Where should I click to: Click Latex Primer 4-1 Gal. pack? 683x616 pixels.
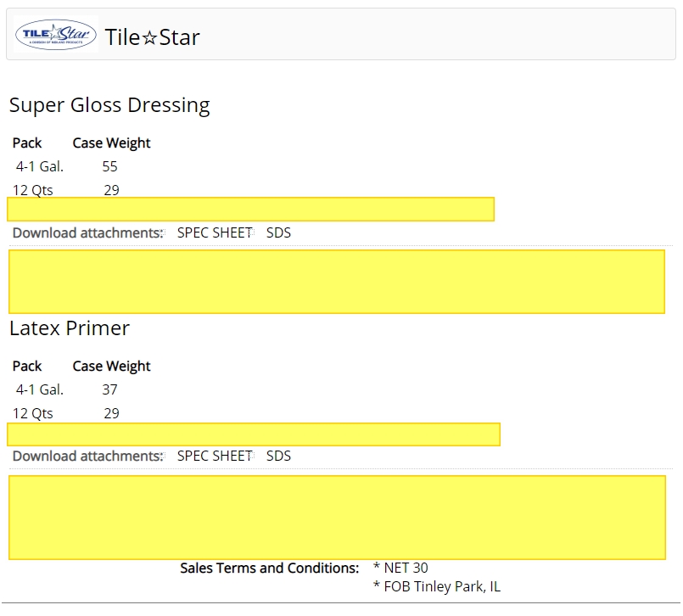(40, 389)
